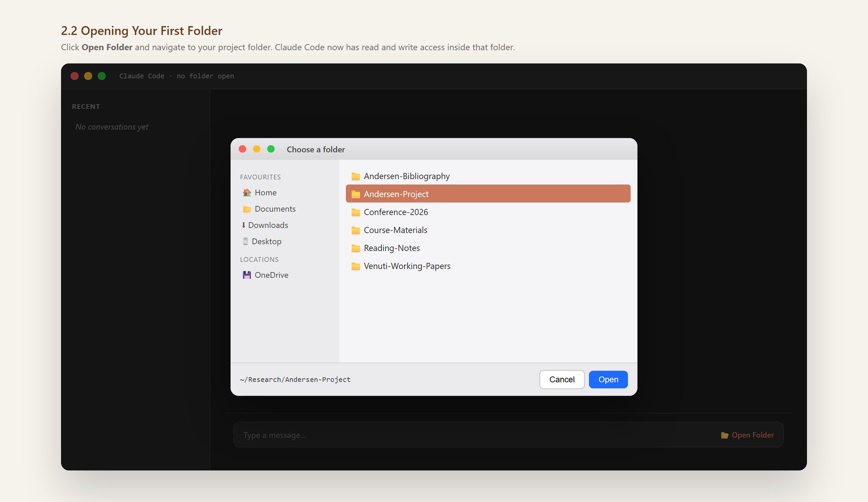868x502 pixels.
Task: Choose Desktop in the favourites list
Action: pyautogui.click(x=262, y=241)
